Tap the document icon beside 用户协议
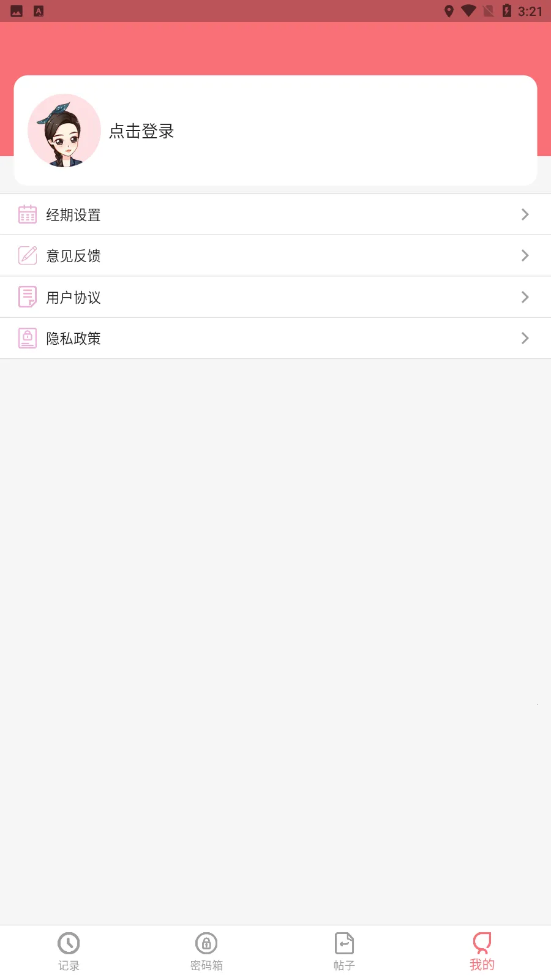The image size is (551, 980). point(28,297)
